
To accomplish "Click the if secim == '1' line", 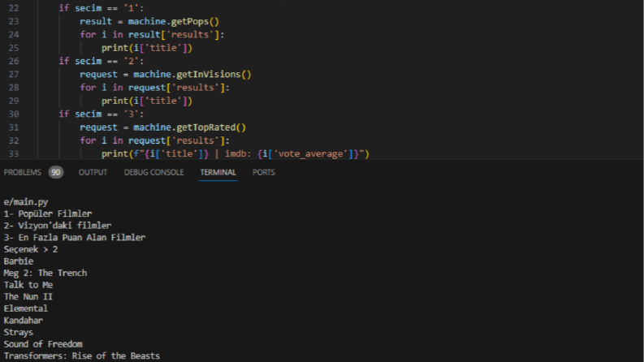I will pos(101,8).
